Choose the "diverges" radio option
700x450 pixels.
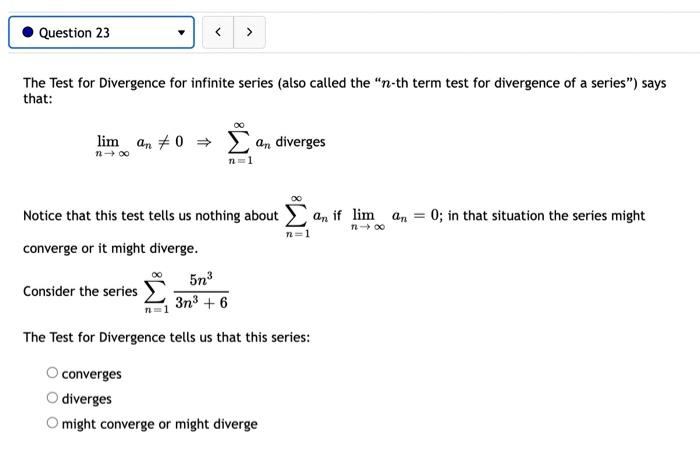(52, 397)
